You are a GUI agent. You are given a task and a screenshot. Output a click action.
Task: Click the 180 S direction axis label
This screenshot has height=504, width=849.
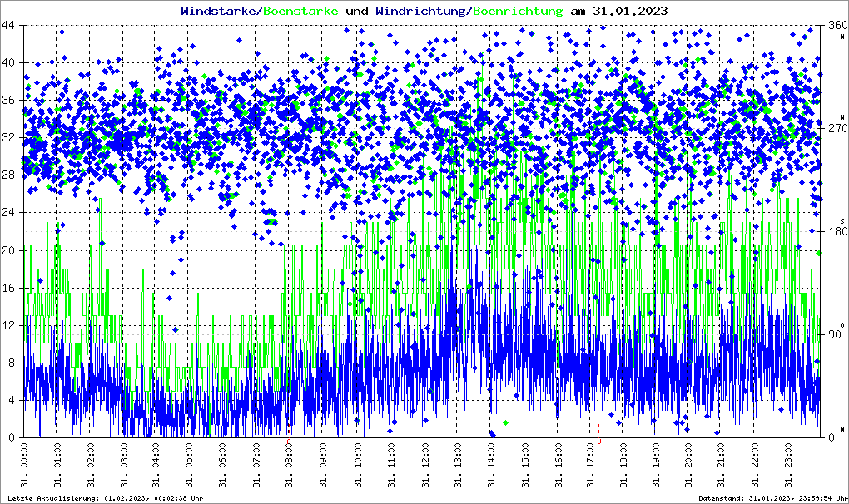pyautogui.click(x=836, y=231)
